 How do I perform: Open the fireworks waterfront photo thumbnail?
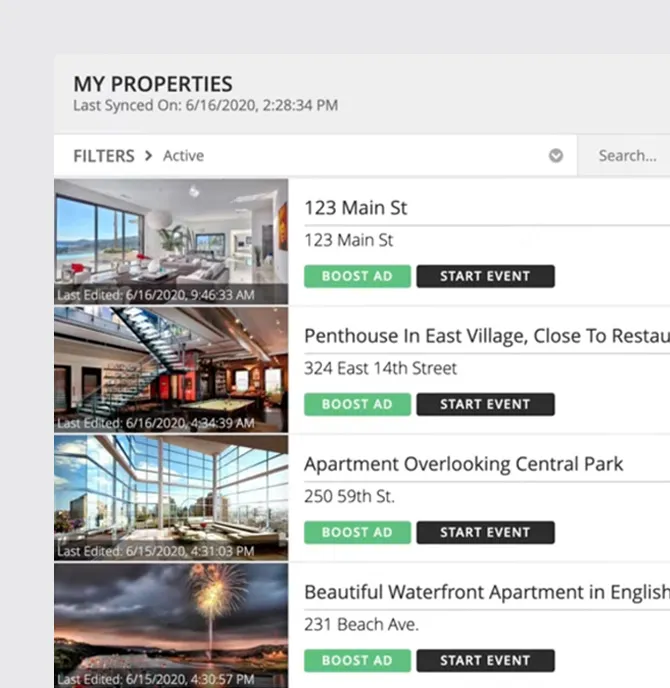171,626
